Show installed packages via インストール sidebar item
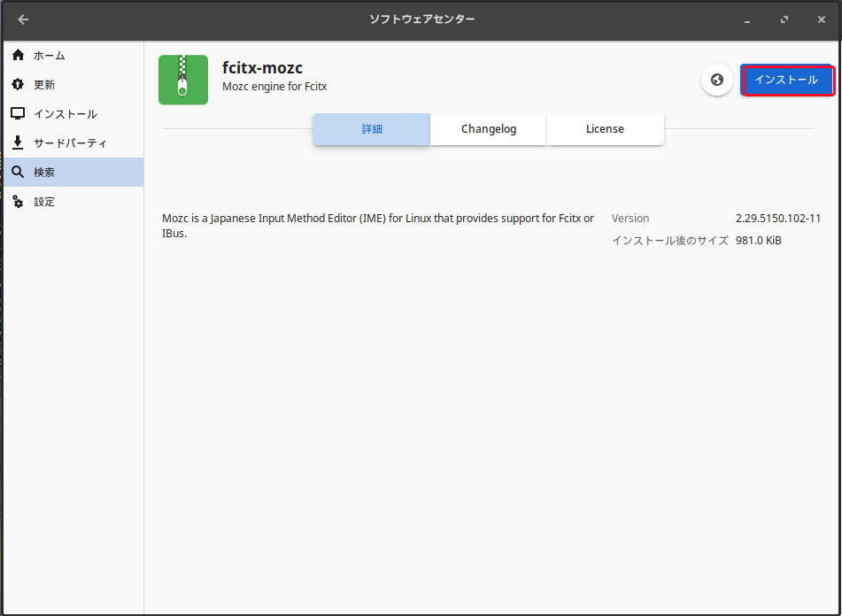Screen dimensions: 842x616 click(x=65, y=114)
